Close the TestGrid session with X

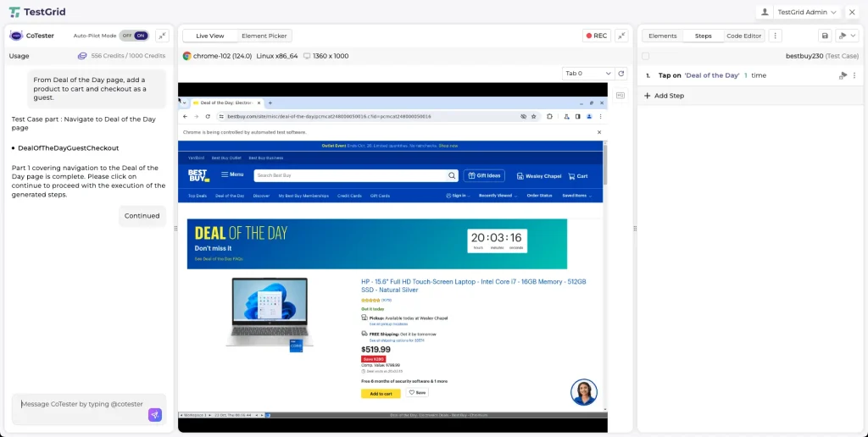click(x=852, y=12)
